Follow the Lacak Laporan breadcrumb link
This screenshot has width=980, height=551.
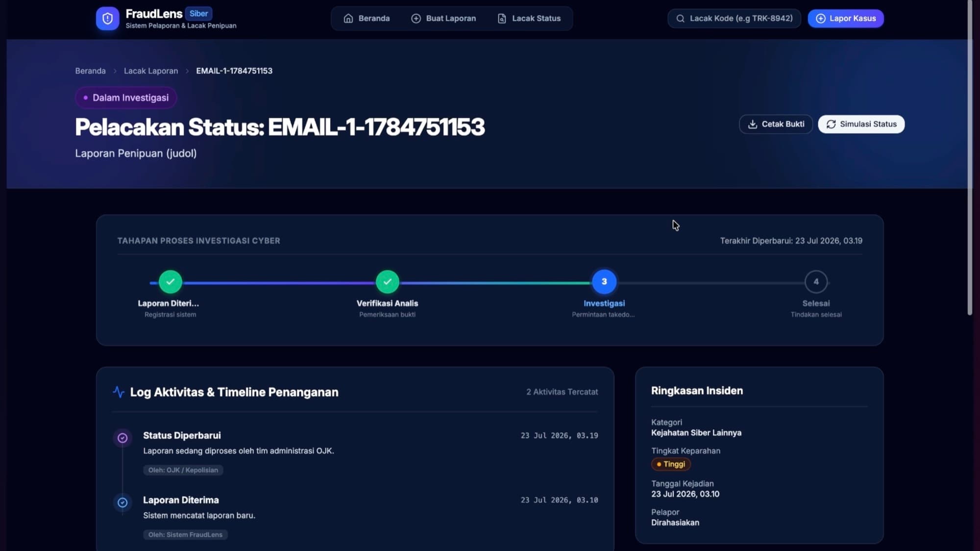point(151,71)
